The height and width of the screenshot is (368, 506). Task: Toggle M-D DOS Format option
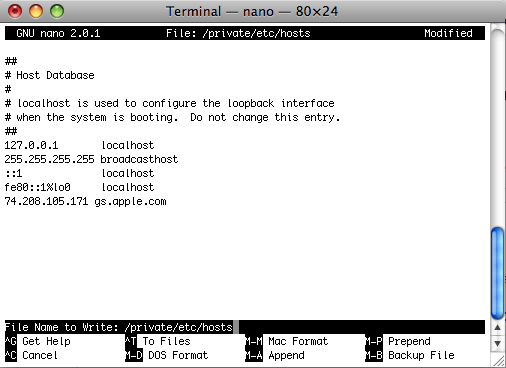pyautogui.click(x=167, y=355)
